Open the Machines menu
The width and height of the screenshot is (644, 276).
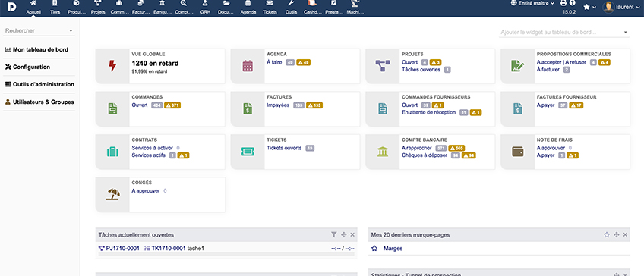pyautogui.click(x=355, y=8)
